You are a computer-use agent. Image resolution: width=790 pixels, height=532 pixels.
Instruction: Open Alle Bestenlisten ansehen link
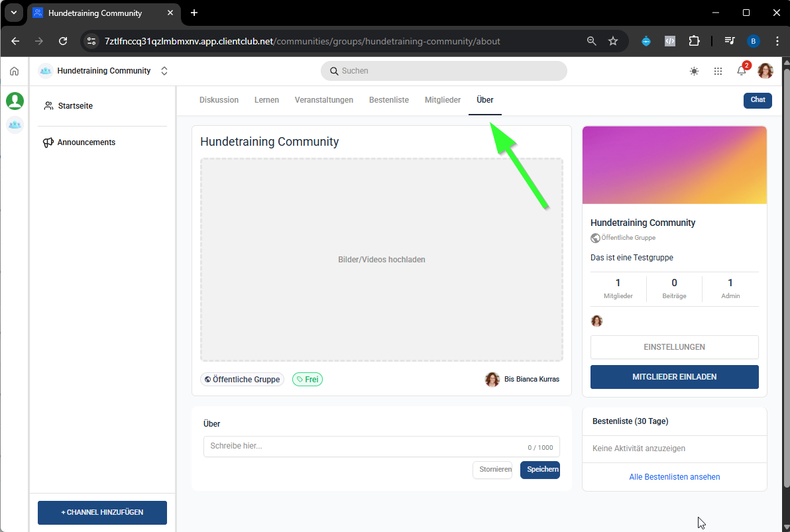pos(674,476)
